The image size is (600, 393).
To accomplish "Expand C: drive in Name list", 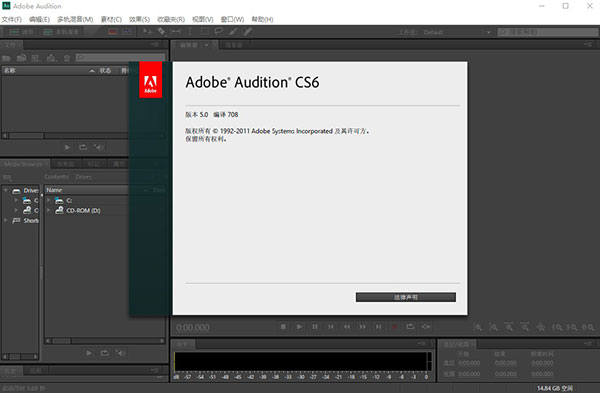I will coord(49,200).
